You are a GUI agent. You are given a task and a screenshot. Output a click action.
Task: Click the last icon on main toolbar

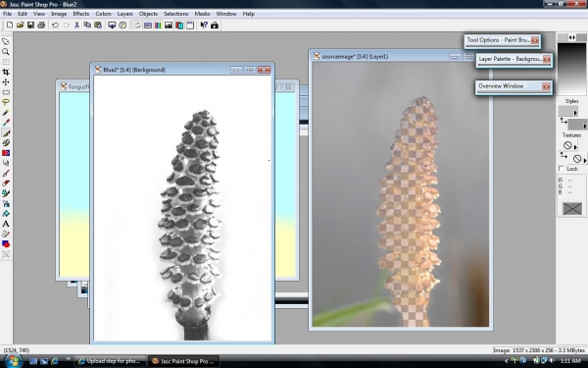click(x=215, y=26)
